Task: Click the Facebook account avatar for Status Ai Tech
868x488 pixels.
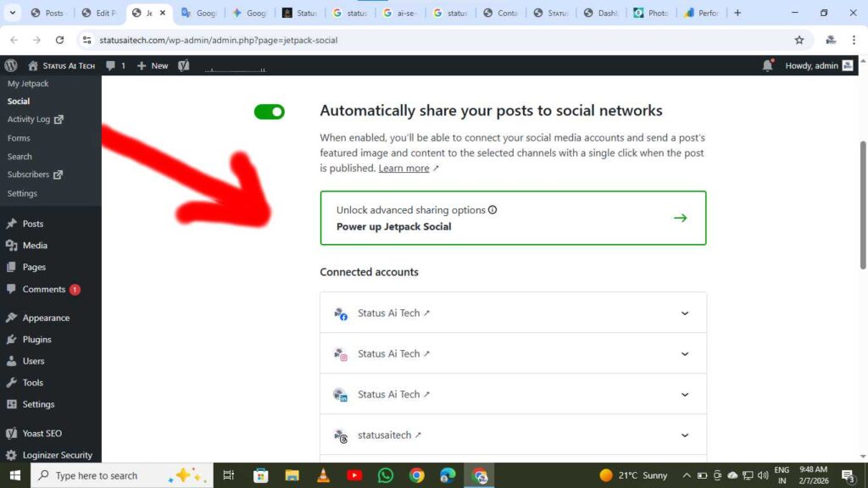Action: (x=340, y=313)
